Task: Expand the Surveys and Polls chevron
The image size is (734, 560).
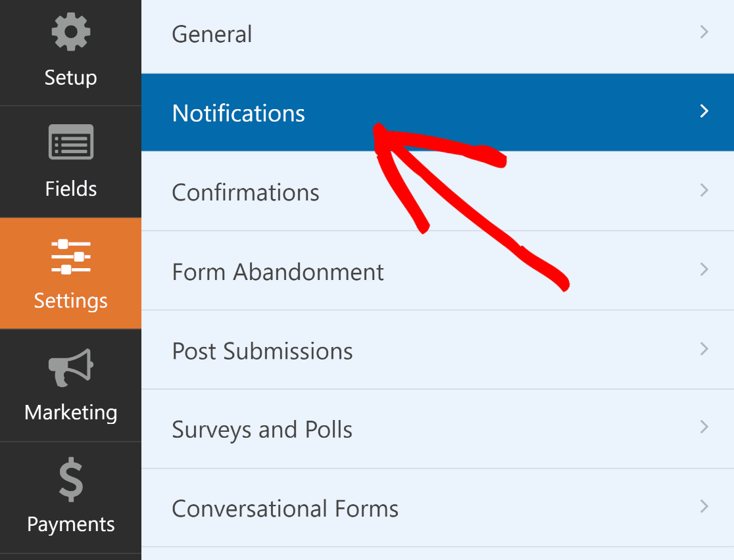Action: point(704,429)
